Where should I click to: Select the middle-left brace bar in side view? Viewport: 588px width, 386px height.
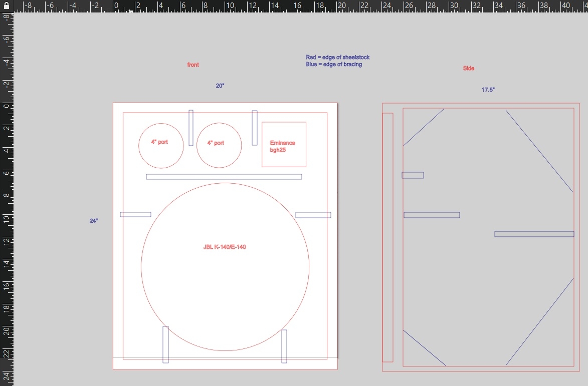click(432, 215)
